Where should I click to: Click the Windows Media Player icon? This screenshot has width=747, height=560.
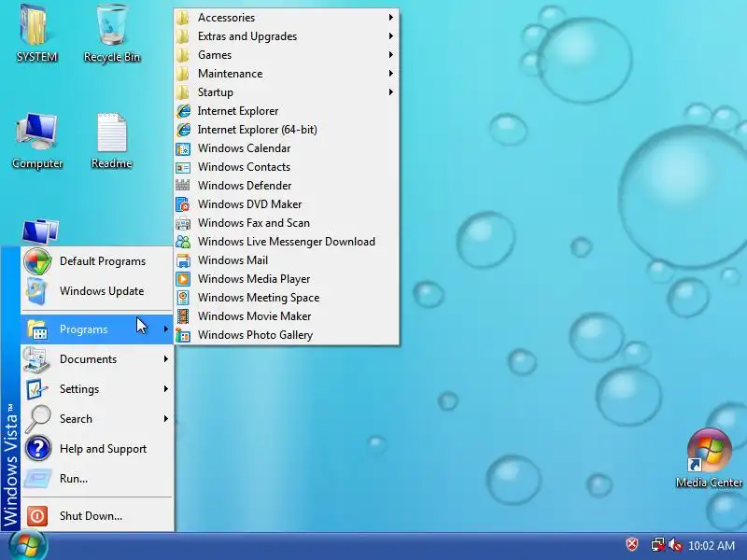[183, 279]
